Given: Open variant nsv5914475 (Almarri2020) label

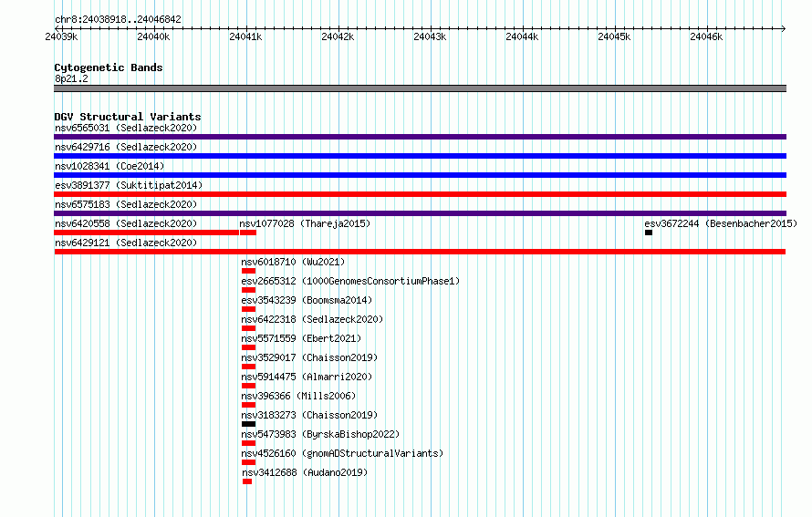Looking at the screenshot, I should click(307, 377).
